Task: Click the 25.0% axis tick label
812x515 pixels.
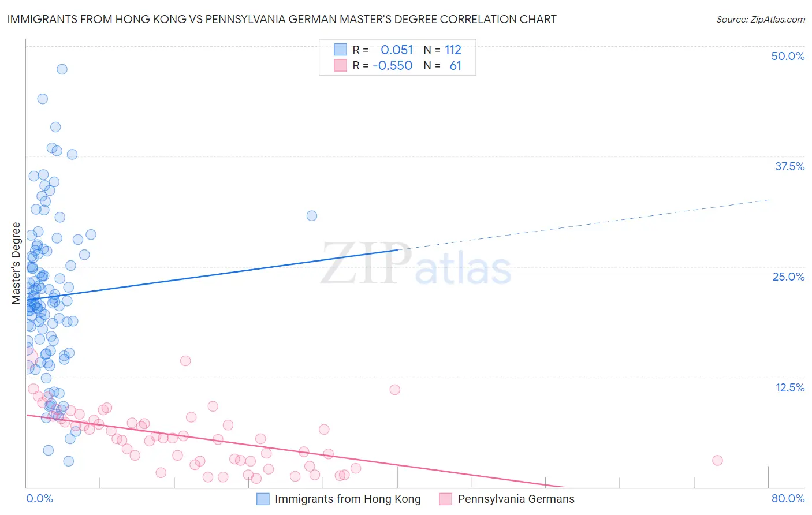Action: click(788, 277)
